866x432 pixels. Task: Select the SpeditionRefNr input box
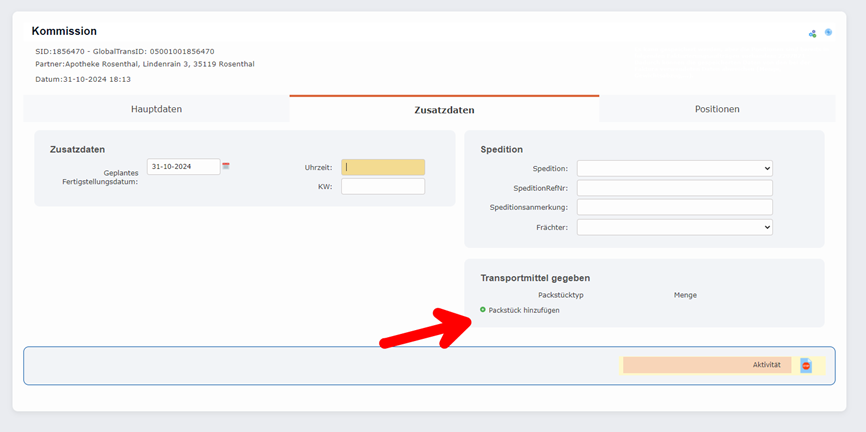pyautogui.click(x=674, y=188)
